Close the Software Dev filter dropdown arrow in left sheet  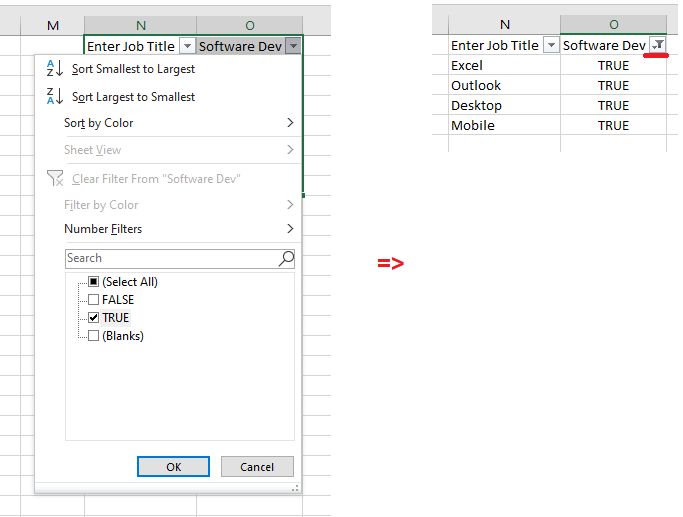click(x=293, y=46)
